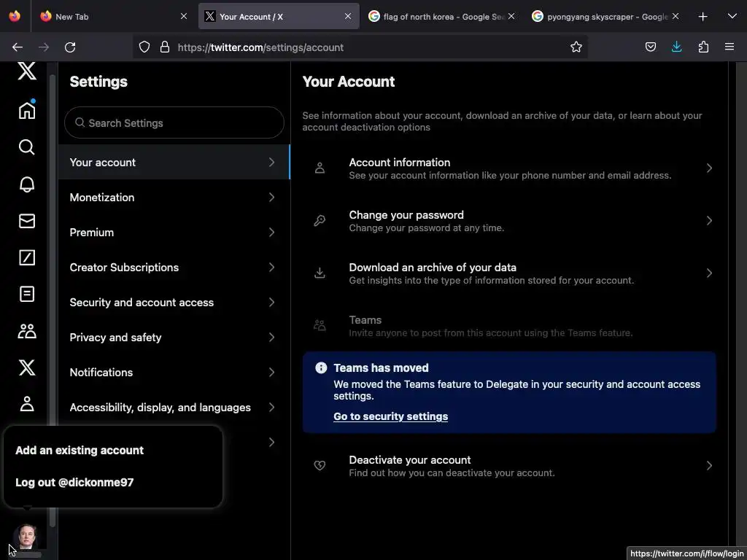Go to Home in the sidebar
The height and width of the screenshot is (560, 747).
[x=27, y=110]
